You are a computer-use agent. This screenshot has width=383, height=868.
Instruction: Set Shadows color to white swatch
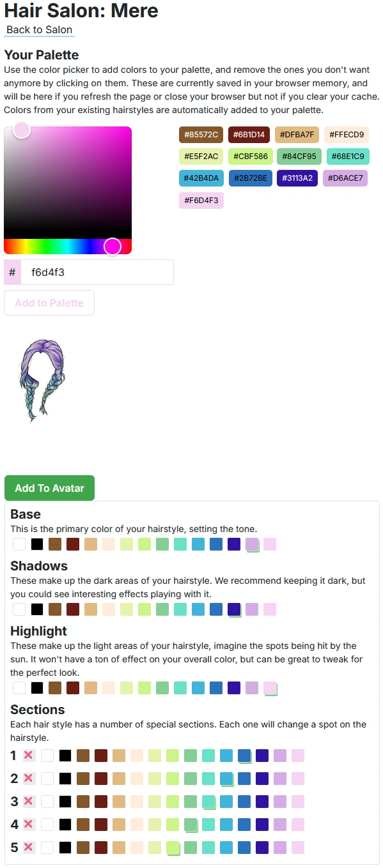pos(19,609)
